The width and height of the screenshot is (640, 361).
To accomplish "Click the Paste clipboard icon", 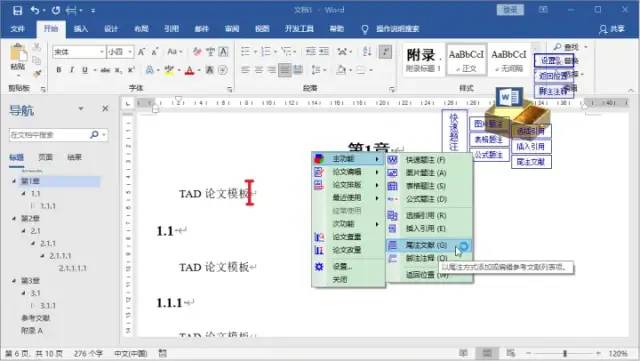I will coord(18,53).
